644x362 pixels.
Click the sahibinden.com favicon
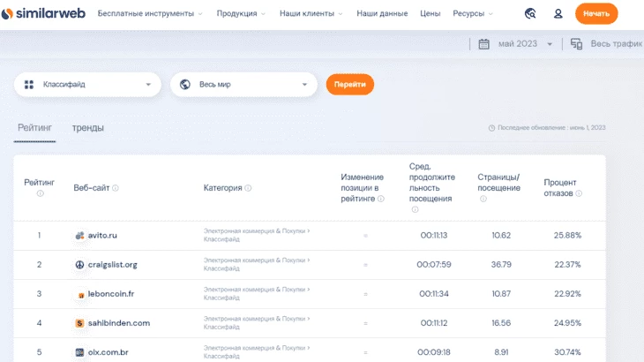point(79,323)
